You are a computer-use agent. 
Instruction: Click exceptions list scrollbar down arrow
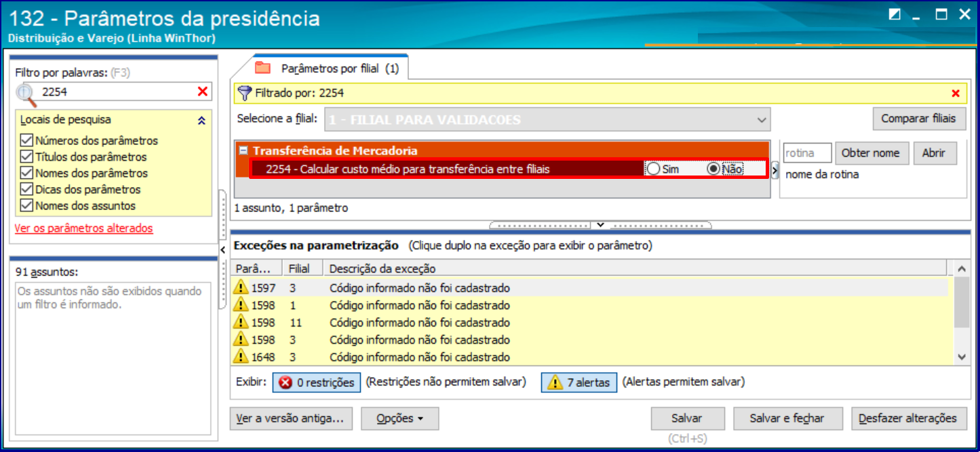[x=961, y=356]
